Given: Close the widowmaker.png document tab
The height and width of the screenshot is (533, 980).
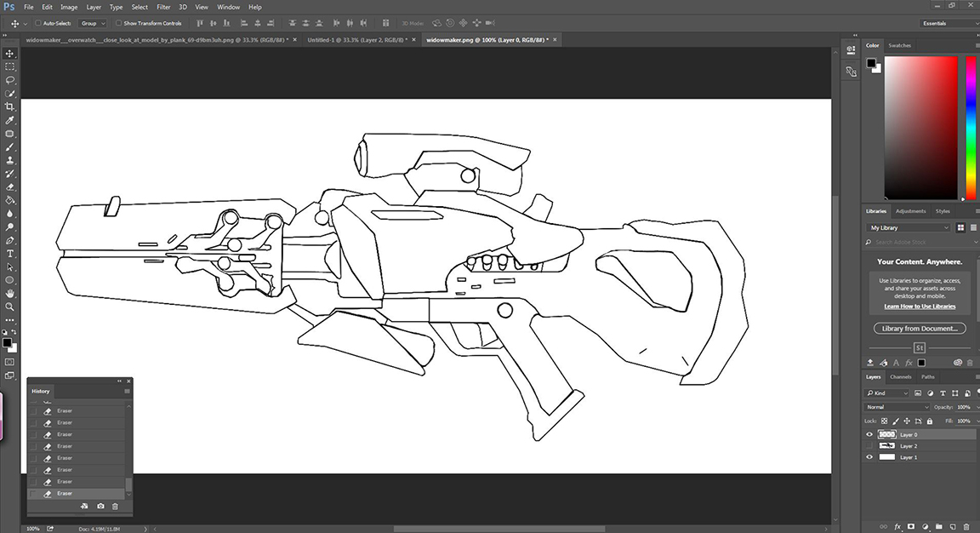Looking at the screenshot, I should [x=555, y=39].
